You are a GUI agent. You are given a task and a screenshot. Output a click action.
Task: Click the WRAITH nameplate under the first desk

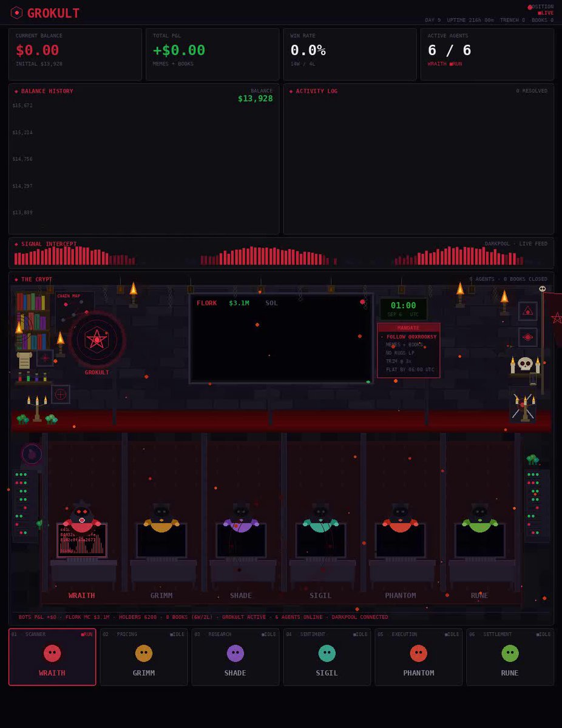tap(82, 596)
